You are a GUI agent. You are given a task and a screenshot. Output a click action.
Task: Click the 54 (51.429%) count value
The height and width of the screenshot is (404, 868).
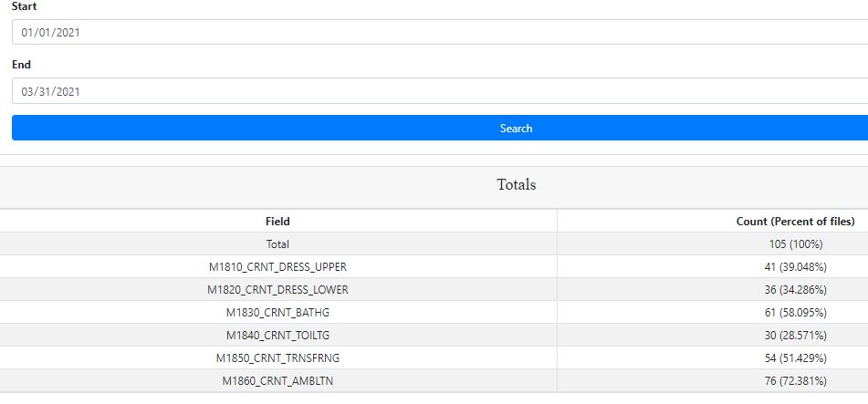coord(794,358)
